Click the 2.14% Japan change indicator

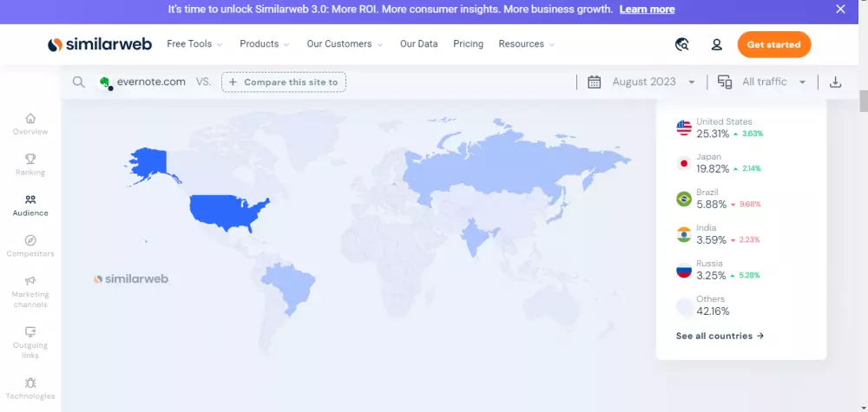pos(746,169)
